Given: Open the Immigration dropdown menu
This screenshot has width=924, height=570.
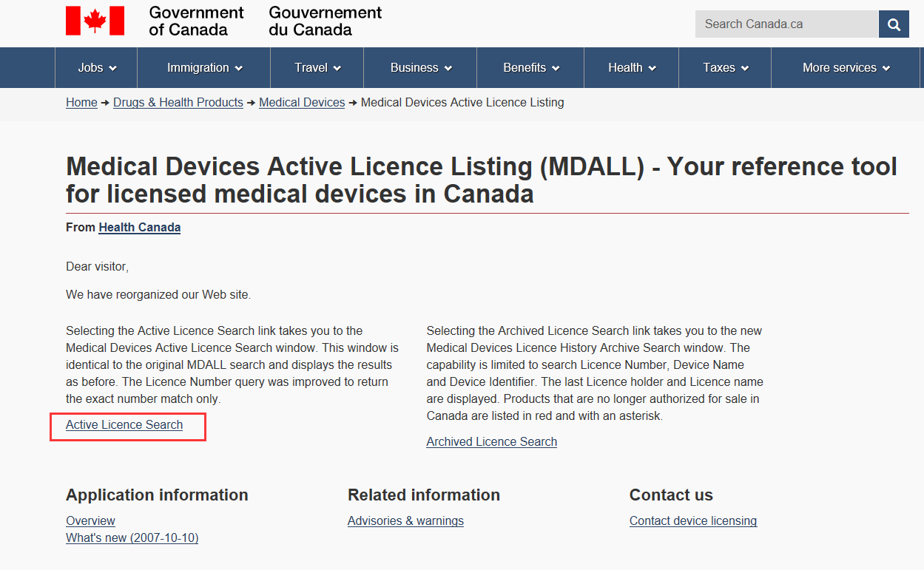Looking at the screenshot, I should pyautogui.click(x=204, y=68).
